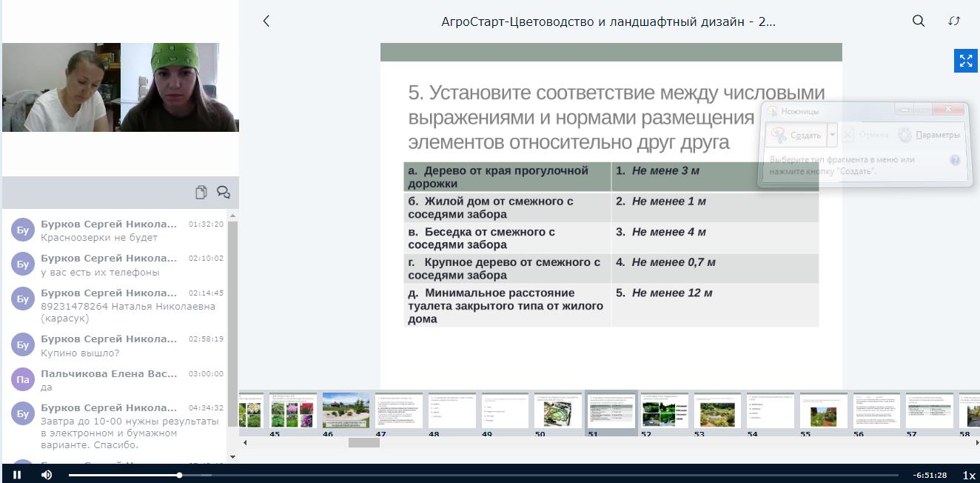The width and height of the screenshot is (980, 483).
Task: Expand slide to fullscreen with blue button
Action: click(965, 61)
